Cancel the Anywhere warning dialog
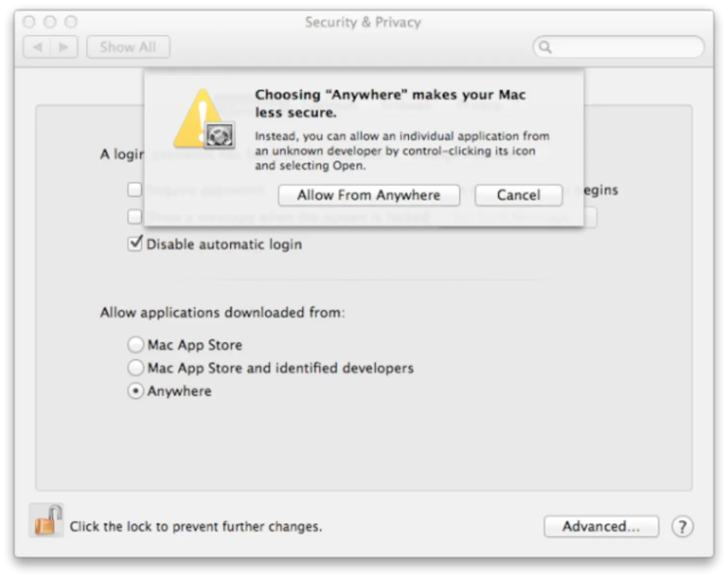This screenshot has height=578, width=728. [x=518, y=195]
